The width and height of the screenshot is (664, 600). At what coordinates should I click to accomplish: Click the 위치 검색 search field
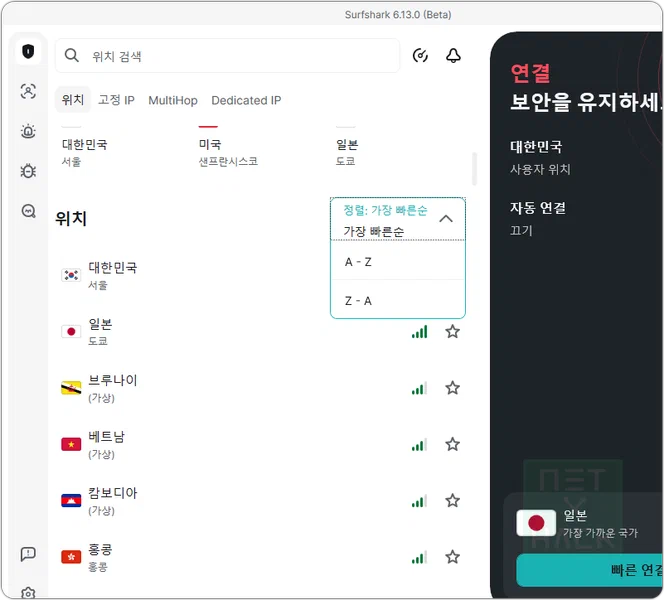coord(227,55)
